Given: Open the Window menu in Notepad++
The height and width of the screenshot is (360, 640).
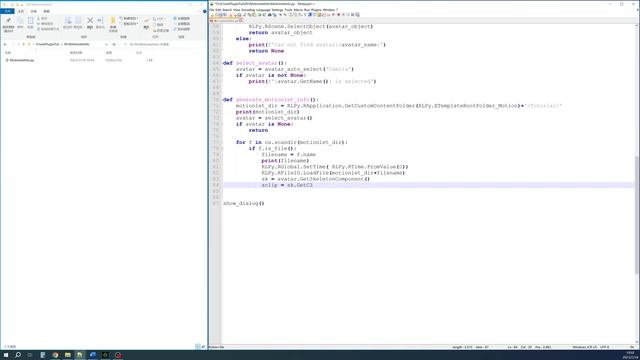Looking at the screenshot, I should 329,10.
